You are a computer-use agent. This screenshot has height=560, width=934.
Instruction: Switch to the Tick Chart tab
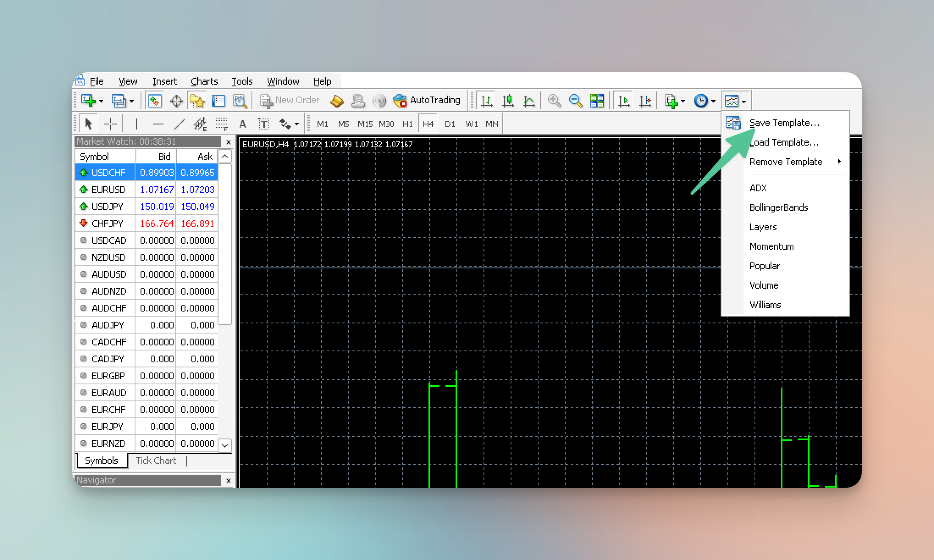pyautogui.click(x=156, y=461)
